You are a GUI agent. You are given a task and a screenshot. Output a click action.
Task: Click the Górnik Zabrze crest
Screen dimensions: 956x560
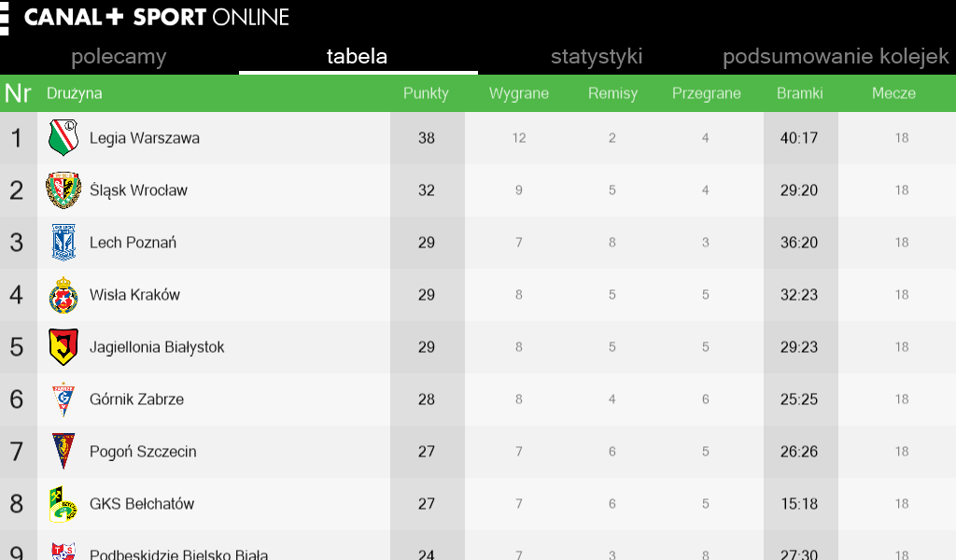point(63,399)
